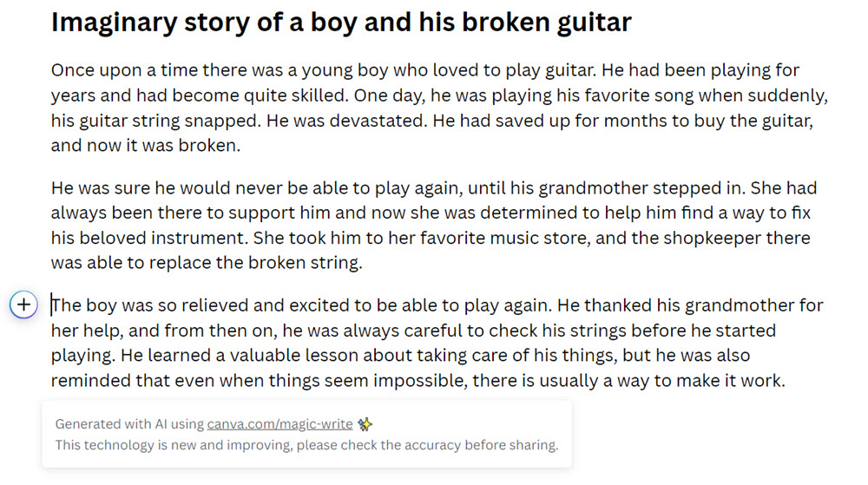Image resolution: width=868 pixels, height=485 pixels.
Task: Click "and now it was broken." line
Action: click(x=145, y=145)
